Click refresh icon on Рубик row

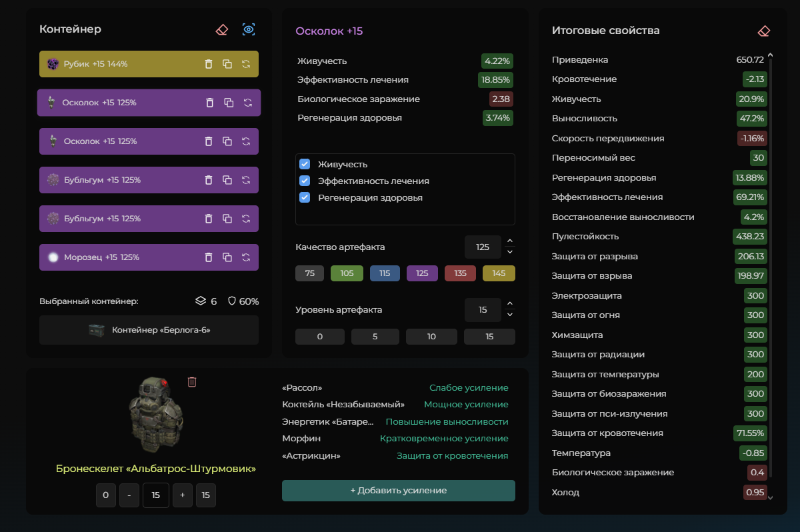[x=246, y=64]
